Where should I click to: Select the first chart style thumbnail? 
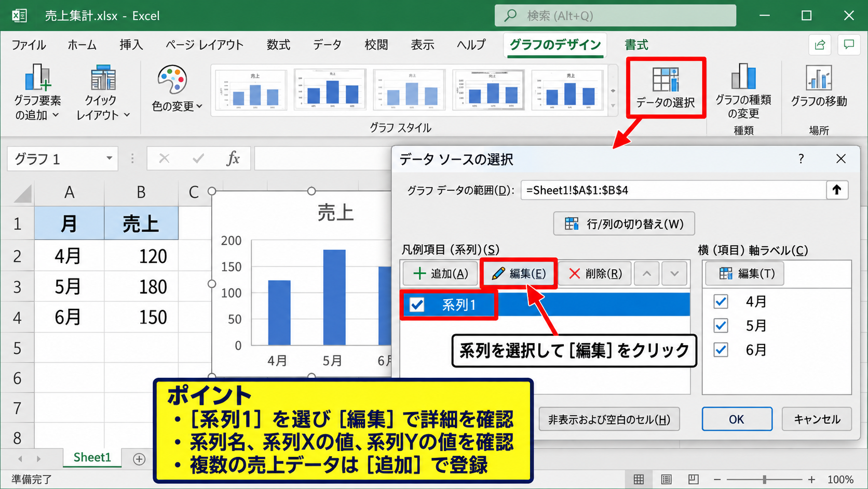(251, 90)
